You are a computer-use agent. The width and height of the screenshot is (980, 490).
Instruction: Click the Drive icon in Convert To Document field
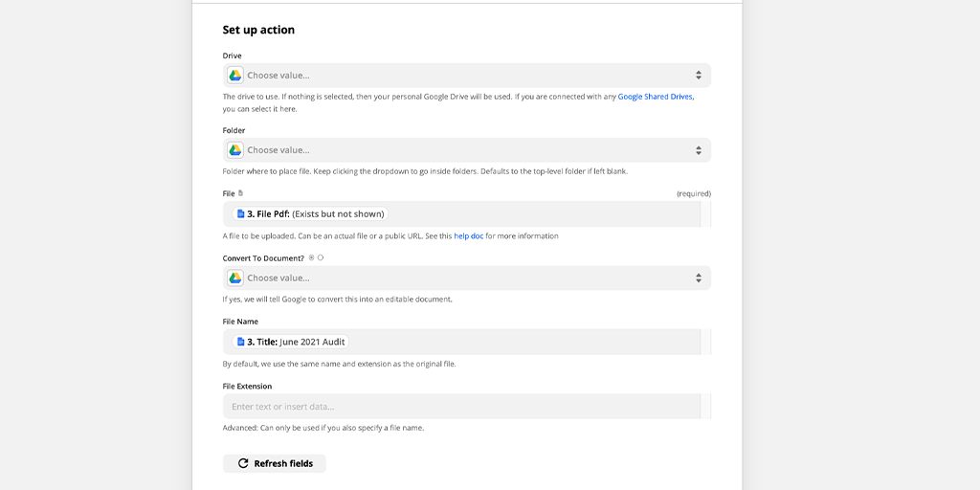coord(235,278)
